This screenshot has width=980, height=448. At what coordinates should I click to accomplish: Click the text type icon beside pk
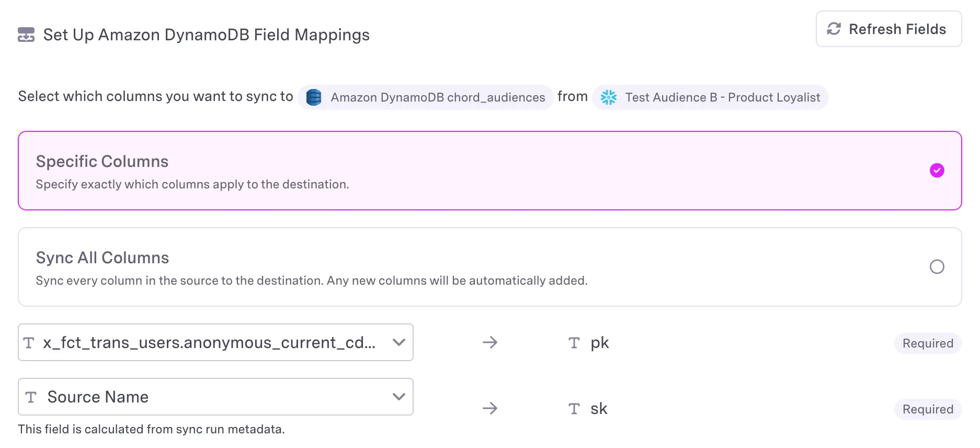[x=574, y=343]
